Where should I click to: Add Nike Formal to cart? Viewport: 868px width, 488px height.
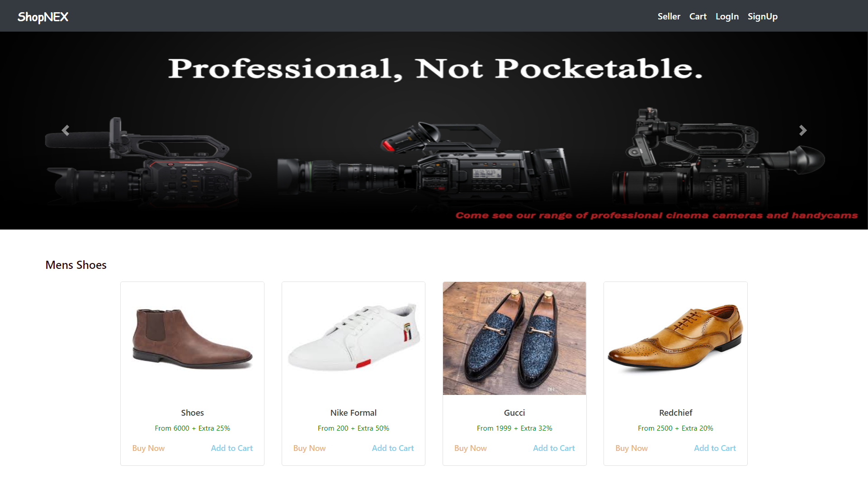tap(392, 448)
